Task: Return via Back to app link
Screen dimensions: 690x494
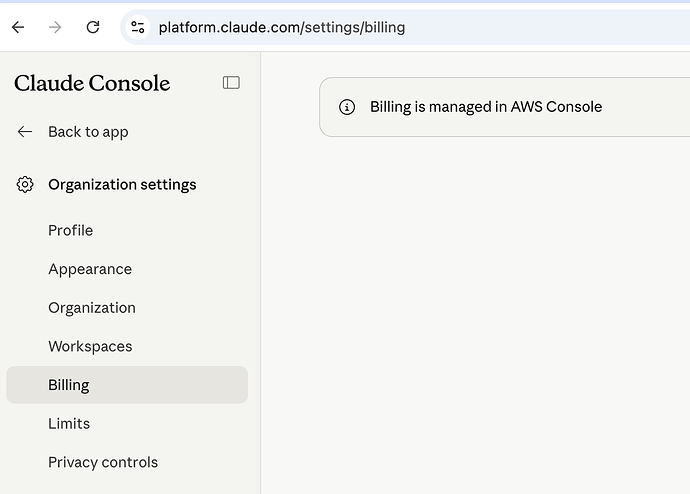Action: (88, 132)
